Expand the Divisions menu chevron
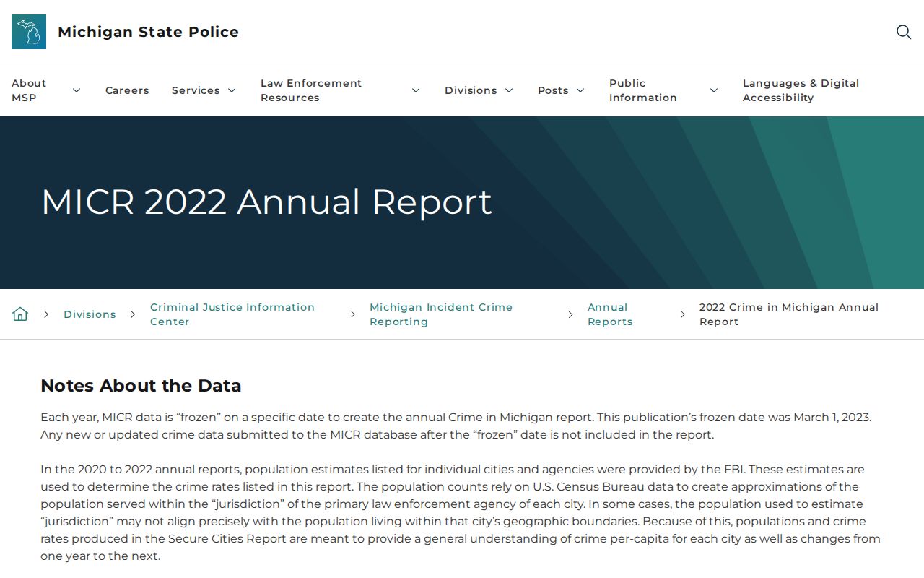924x578 pixels. click(509, 90)
